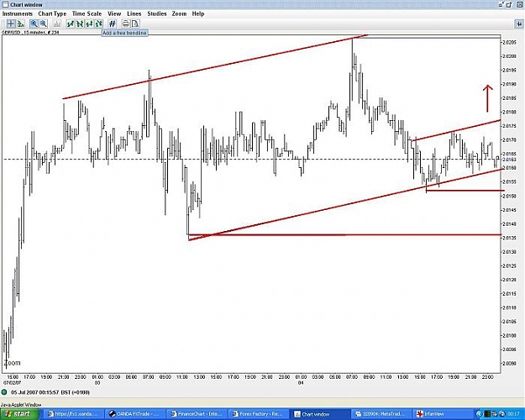Click the chart-with-indicator toolbar icon
The width and height of the screenshot is (525, 420).
pos(21,24)
